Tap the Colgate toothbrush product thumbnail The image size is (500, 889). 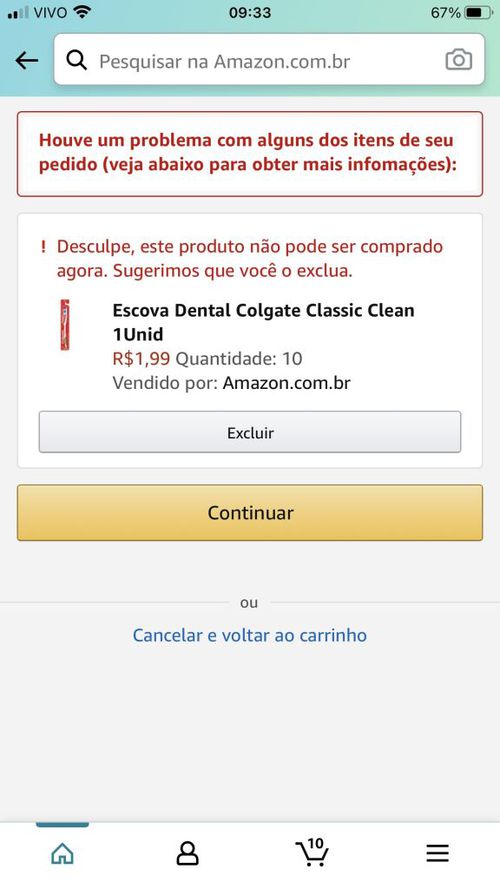click(65, 325)
